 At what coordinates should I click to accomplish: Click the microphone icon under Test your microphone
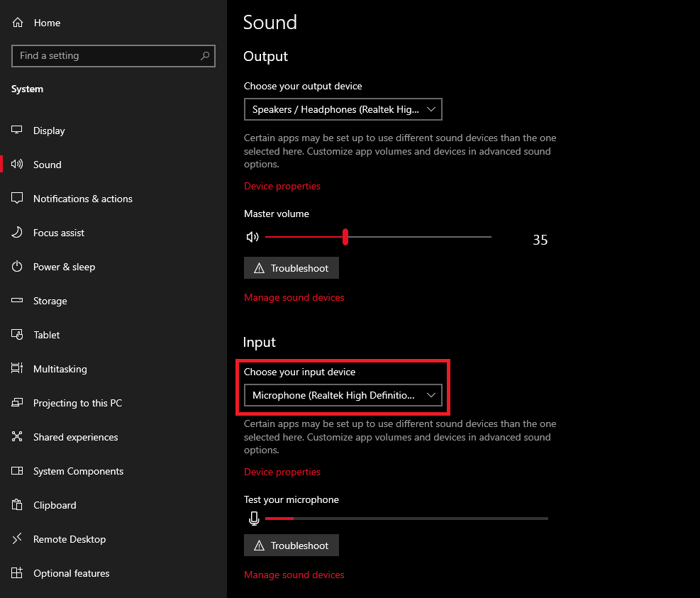pos(254,519)
